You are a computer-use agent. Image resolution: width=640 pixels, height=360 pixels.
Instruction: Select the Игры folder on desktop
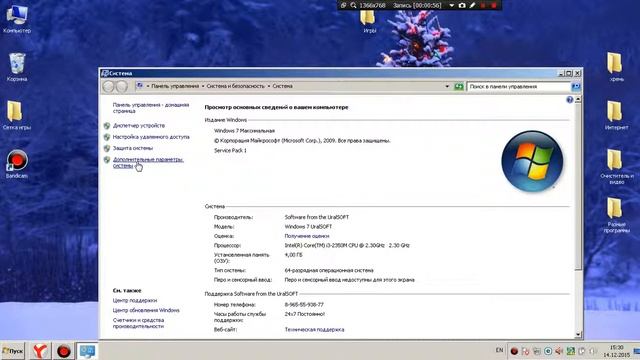[368, 22]
